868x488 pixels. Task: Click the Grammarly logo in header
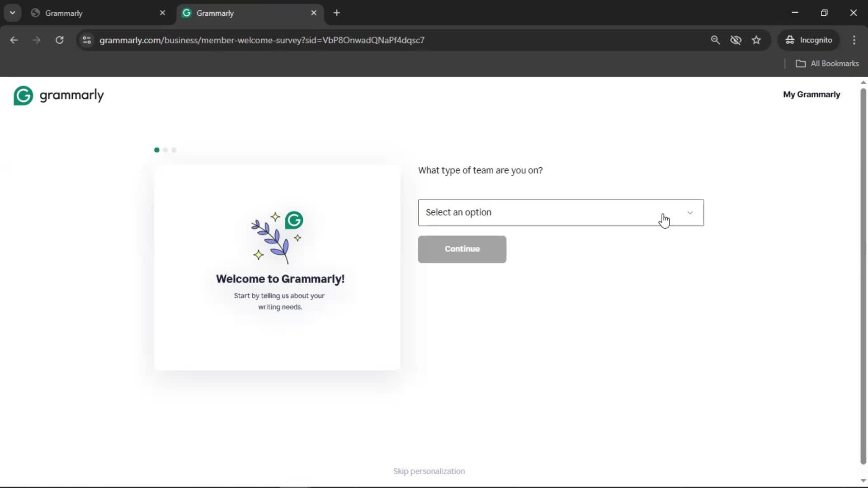coord(59,95)
